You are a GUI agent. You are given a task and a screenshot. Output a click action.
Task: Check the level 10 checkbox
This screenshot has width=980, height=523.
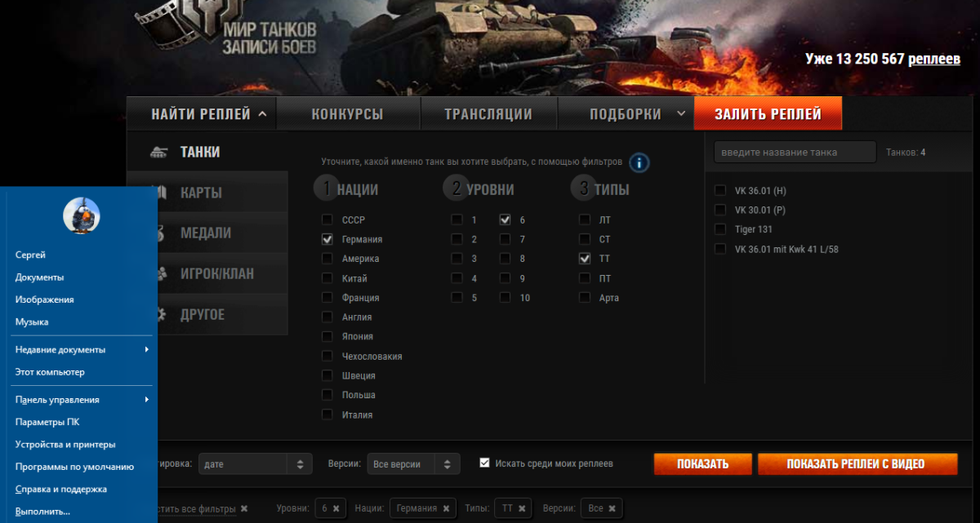(x=506, y=298)
